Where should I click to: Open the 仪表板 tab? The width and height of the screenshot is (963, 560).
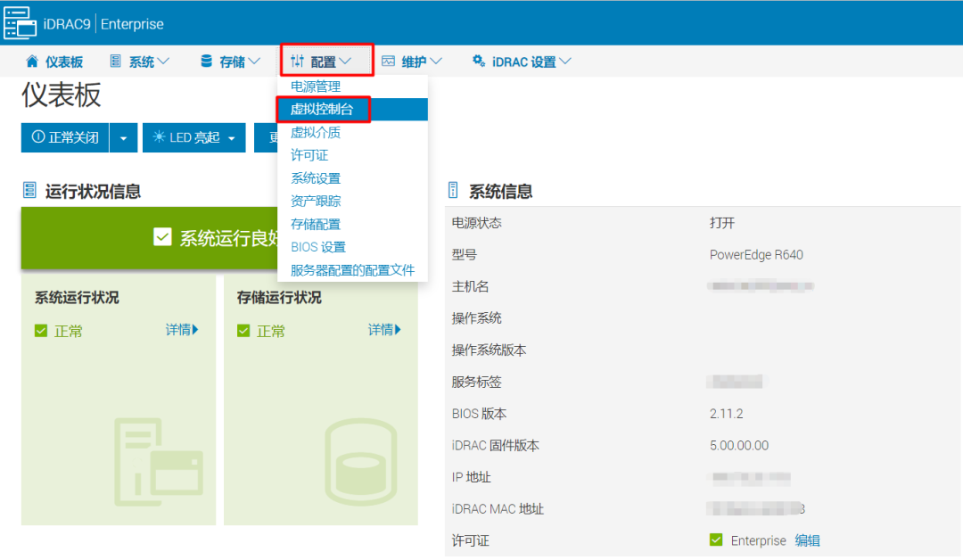click(54, 62)
